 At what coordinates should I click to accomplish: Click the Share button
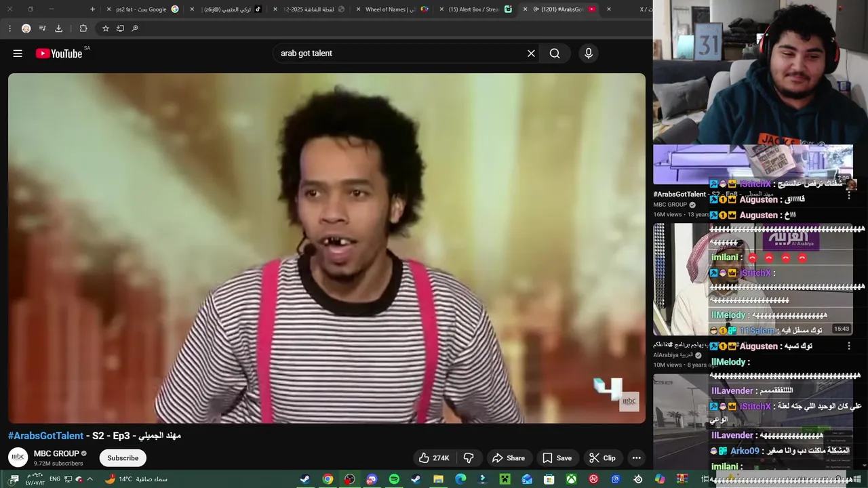(509, 458)
